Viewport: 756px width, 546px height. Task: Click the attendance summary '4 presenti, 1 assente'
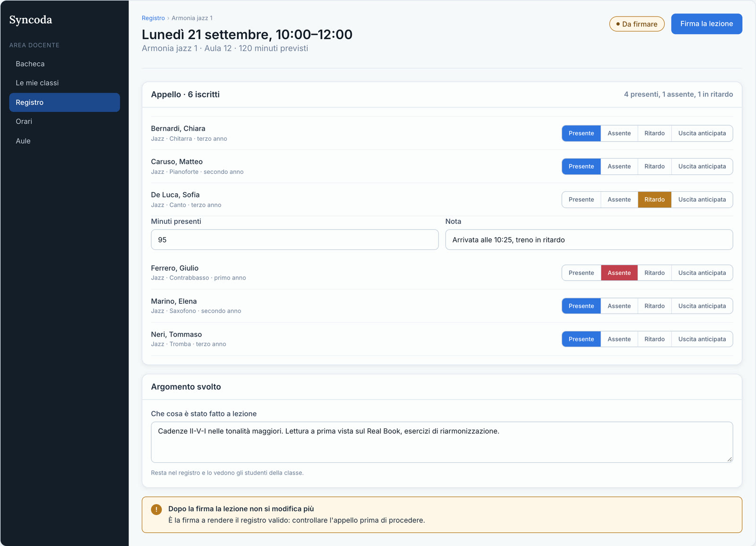(679, 94)
